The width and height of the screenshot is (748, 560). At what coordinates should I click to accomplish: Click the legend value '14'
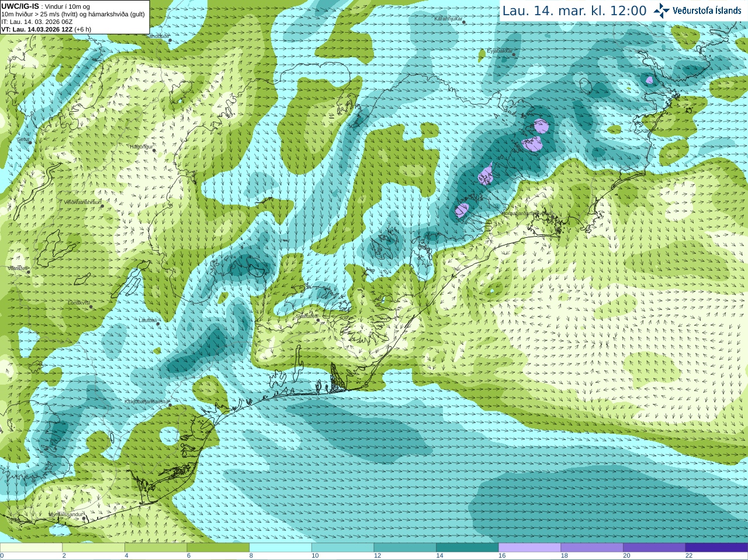[440, 556]
